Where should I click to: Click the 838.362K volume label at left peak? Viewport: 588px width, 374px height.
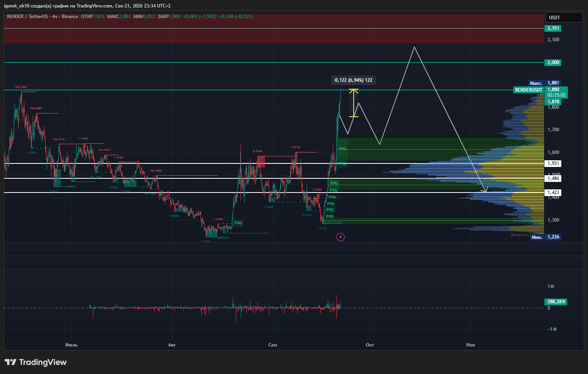pyautogui.click(x=21, y=87)
